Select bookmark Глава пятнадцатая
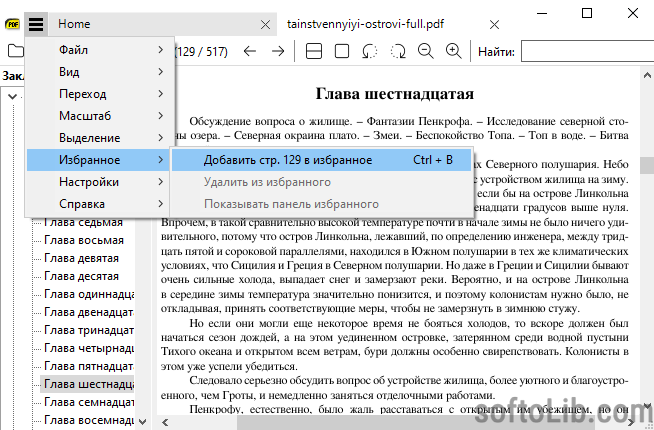 point(88,366)
